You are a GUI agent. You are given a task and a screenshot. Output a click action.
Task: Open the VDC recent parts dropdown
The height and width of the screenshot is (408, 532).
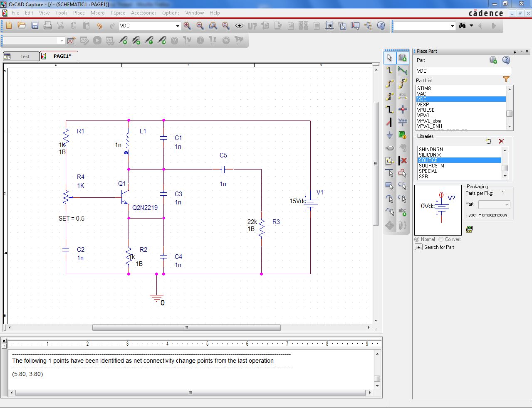point(178,26)
